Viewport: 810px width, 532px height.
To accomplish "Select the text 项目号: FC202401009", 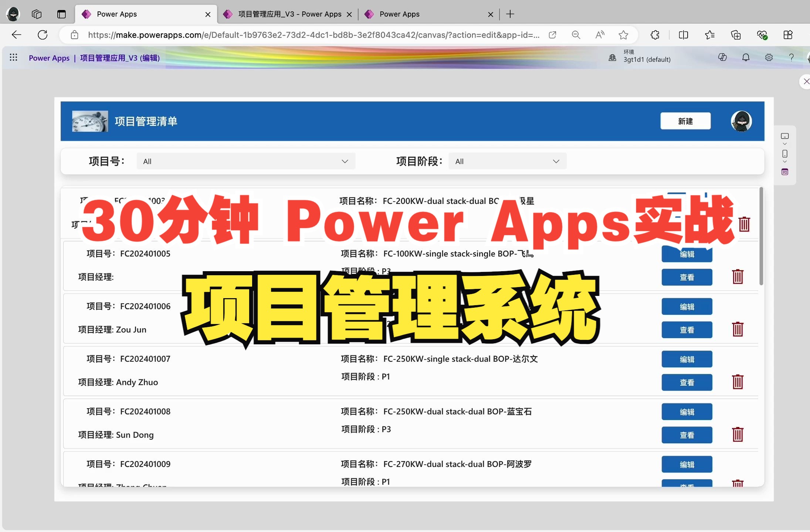I will click(x=129, y=464).
